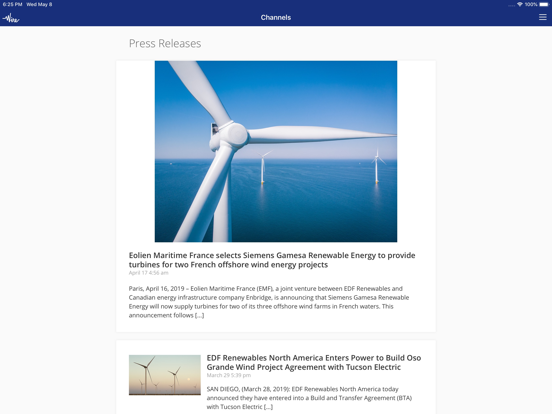Open EDF Renewables North America article headline
The image size is (552, 414).
coord(314,362)
